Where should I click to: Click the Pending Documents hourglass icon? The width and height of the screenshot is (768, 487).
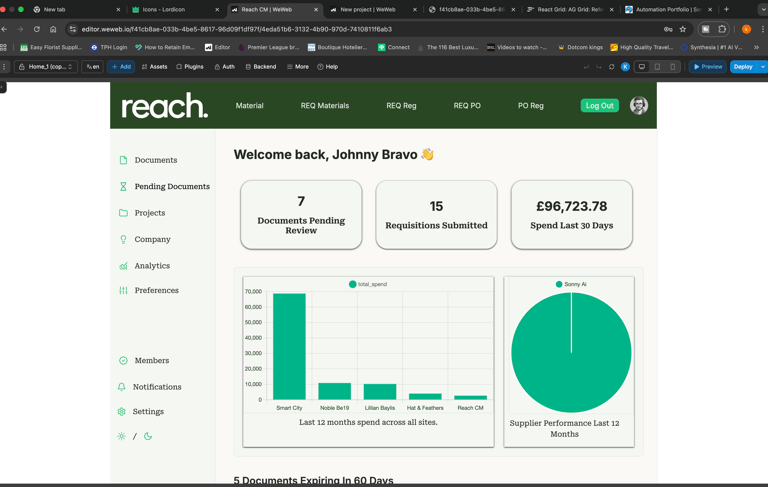pos(123,187)
